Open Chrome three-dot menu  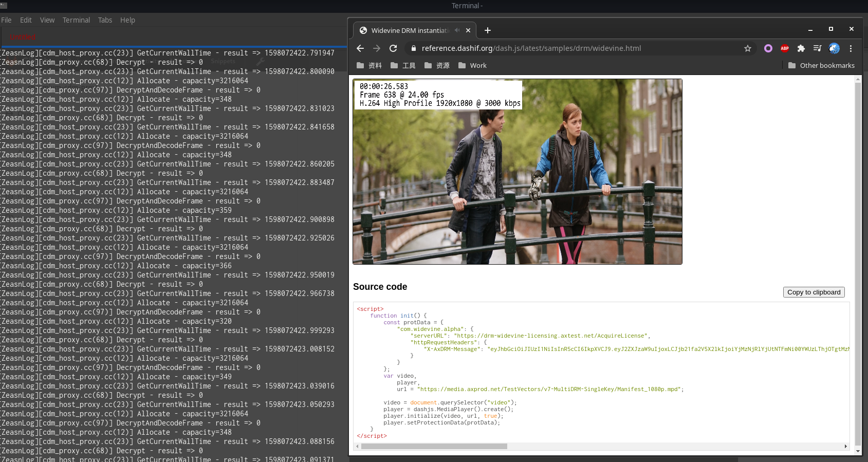(x=851, y=48)
